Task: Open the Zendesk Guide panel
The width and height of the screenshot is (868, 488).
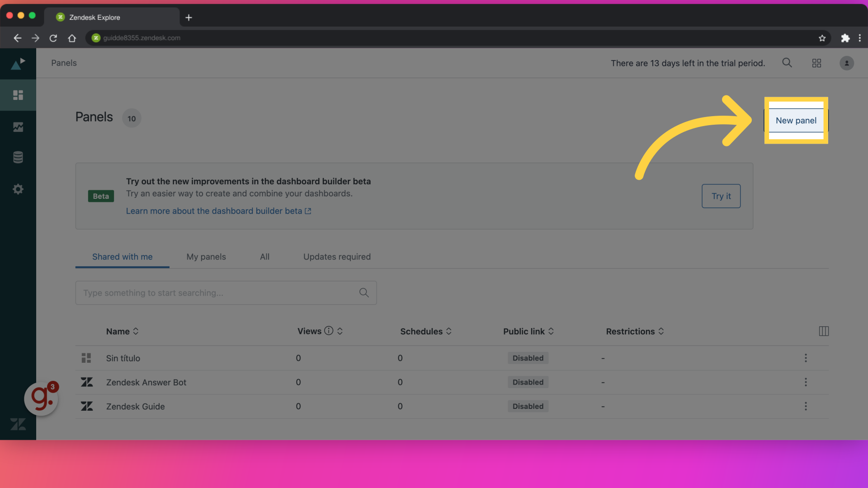Action: click(x=135, y=406)
